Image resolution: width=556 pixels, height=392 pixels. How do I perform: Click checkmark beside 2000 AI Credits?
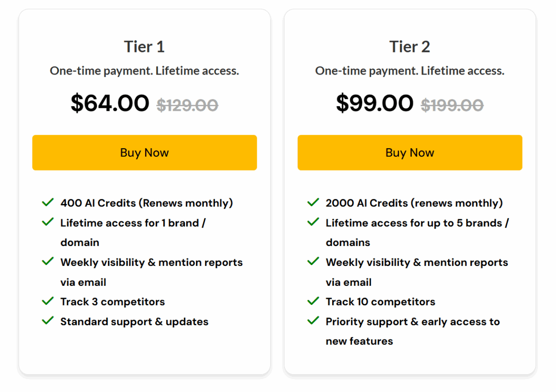pos(313,202)
